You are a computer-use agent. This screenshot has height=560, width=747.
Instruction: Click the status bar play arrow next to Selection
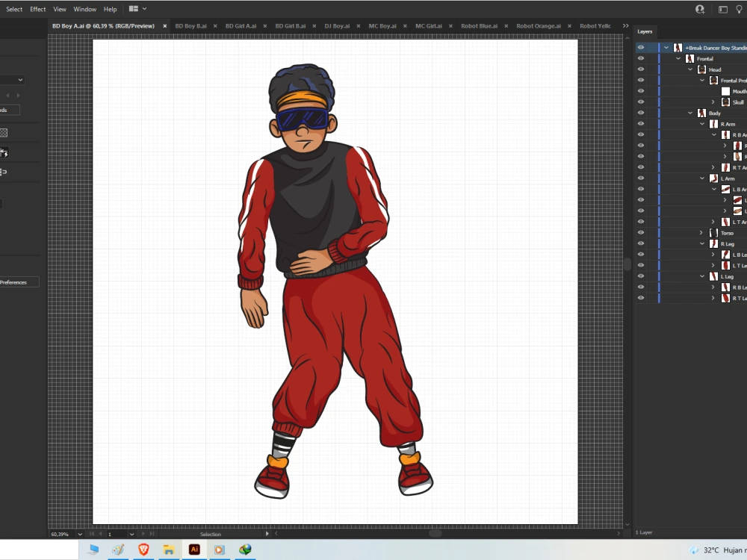pyautogui.click(x=267, y=534)
